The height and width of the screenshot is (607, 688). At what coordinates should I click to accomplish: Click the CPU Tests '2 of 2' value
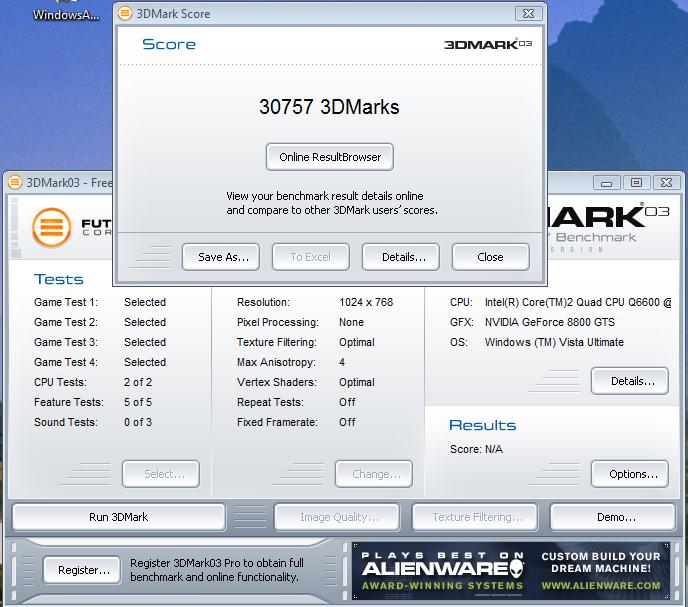click(138, 382)
